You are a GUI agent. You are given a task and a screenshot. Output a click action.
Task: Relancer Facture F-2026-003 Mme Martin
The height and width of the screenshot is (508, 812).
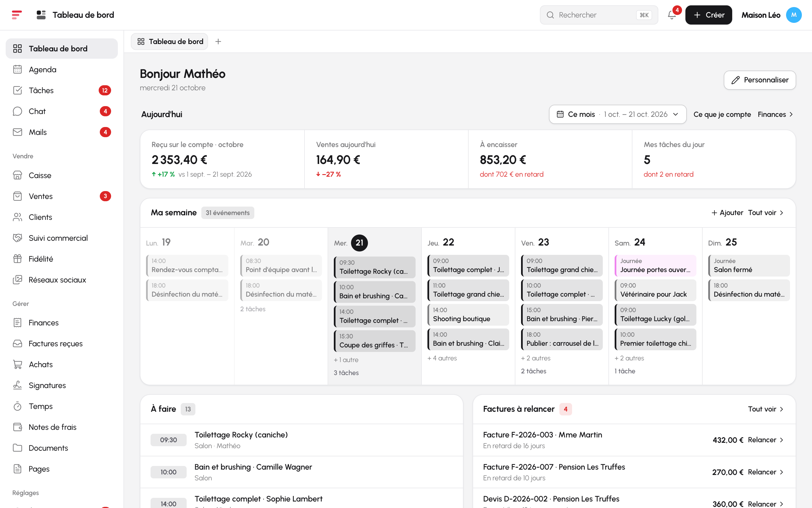click(766, 440)
